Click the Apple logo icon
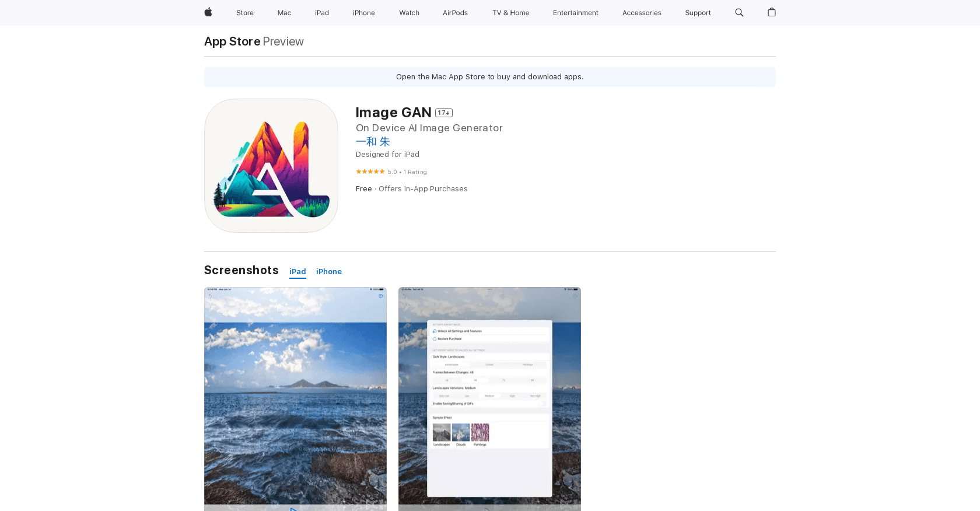The width and height of the screenshot is (980, 511). (208, 12)
